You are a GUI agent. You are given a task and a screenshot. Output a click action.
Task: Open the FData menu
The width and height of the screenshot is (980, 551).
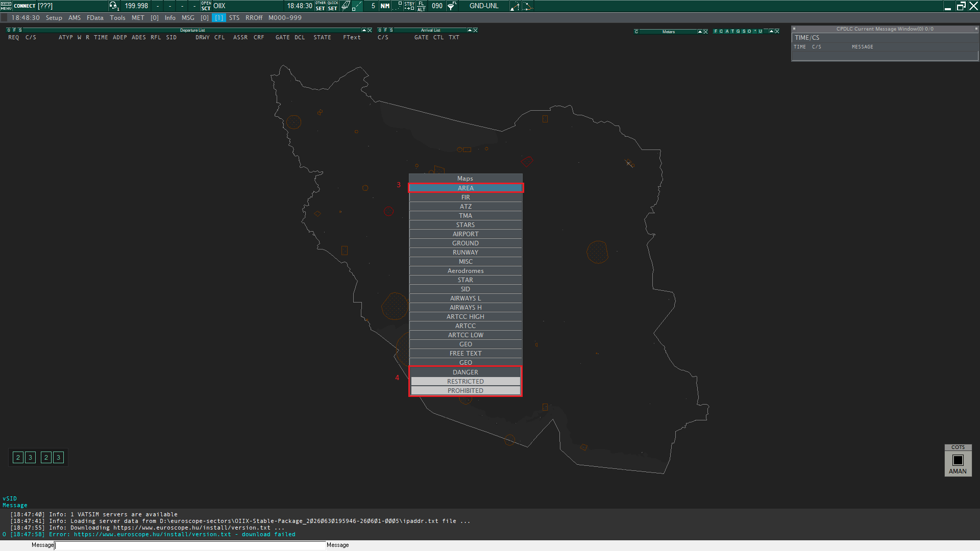(95, 18)
